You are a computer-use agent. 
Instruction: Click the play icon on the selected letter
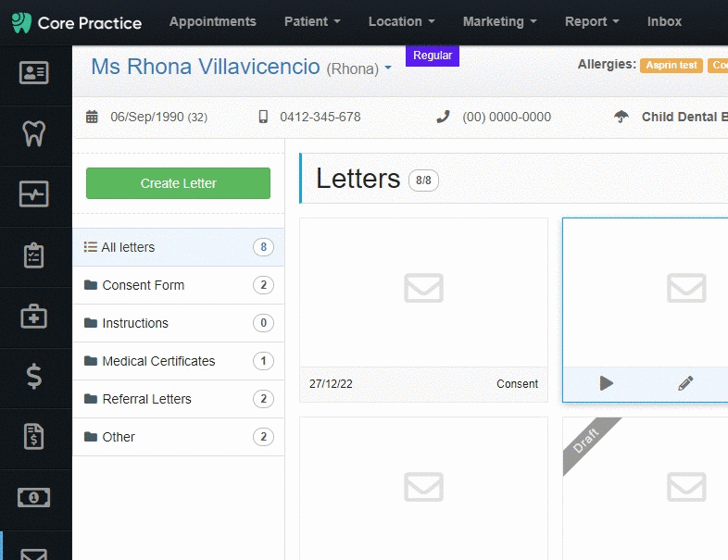click(607, 383)
